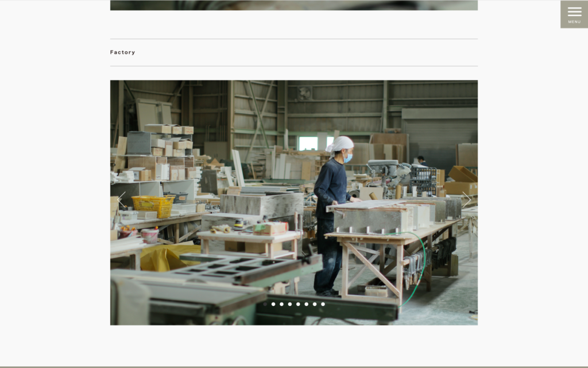
Task: Choose the fifth carousel dot
Action: coord(298,304)
